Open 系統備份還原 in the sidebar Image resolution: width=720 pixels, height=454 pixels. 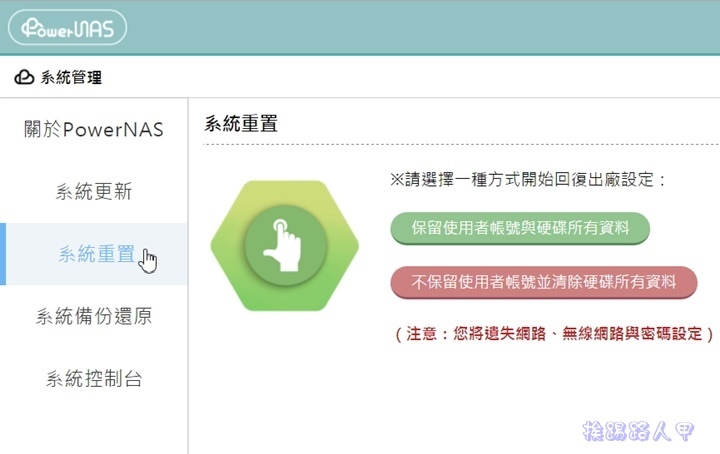(94, 316)
